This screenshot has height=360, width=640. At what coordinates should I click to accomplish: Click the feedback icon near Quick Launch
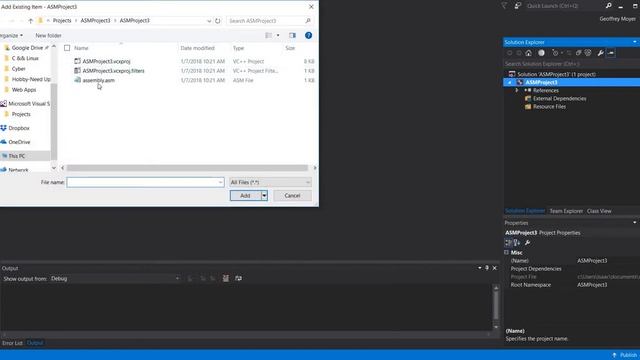pyautogui.click(x=518, y=6)
